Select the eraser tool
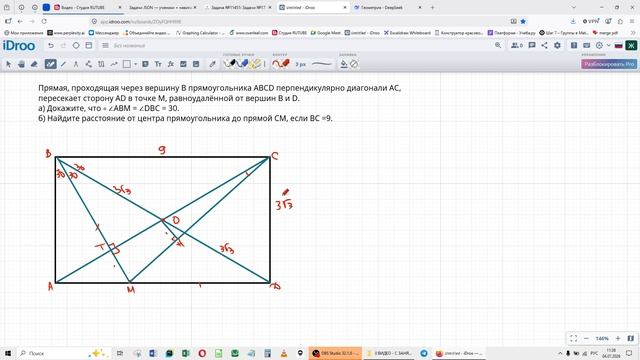This screenshot has width=640, height=360. 34,64
